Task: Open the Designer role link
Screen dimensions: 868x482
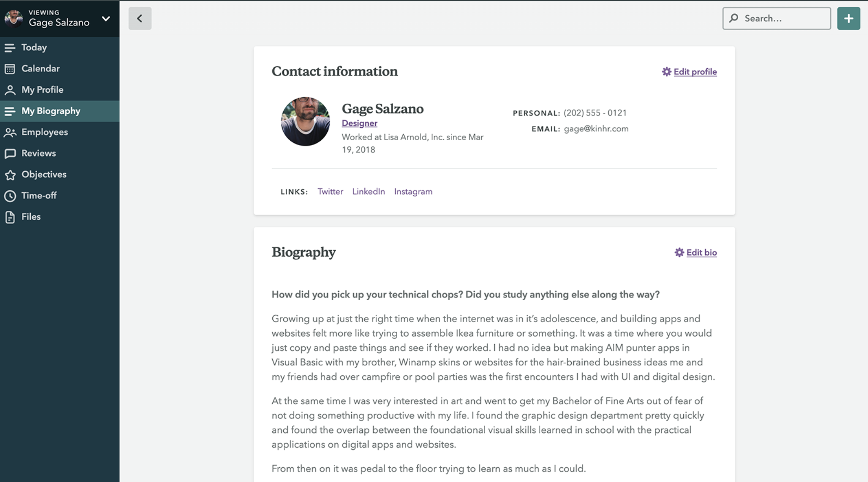Action: pos(359,123)
